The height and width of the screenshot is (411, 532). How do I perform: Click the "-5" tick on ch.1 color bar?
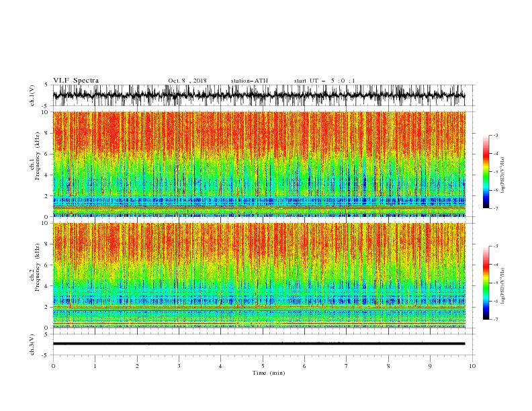coord(495,172)
